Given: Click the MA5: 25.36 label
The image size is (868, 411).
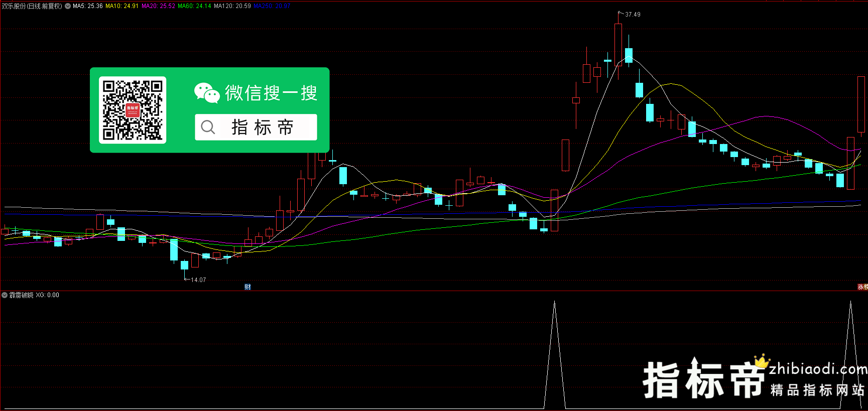Looking at the screenshot, I should 88,6.
